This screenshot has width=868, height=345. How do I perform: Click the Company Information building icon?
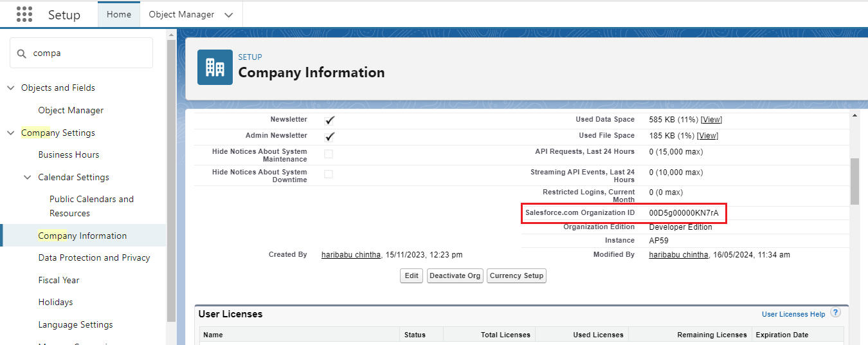coord(215,67)
